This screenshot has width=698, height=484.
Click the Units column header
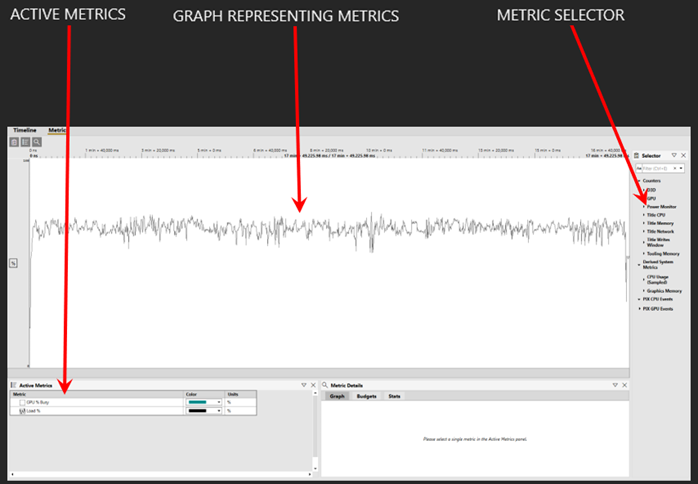(x=241, y=395)
